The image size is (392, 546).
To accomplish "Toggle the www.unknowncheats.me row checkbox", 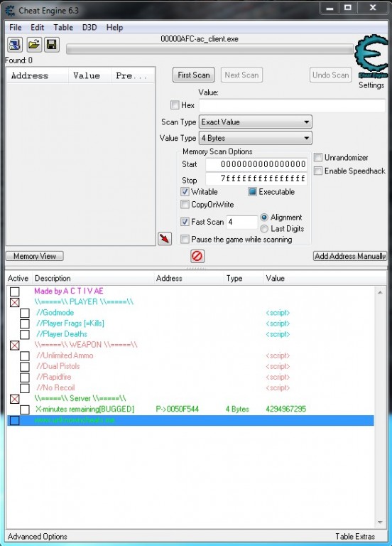I will 15,420.
